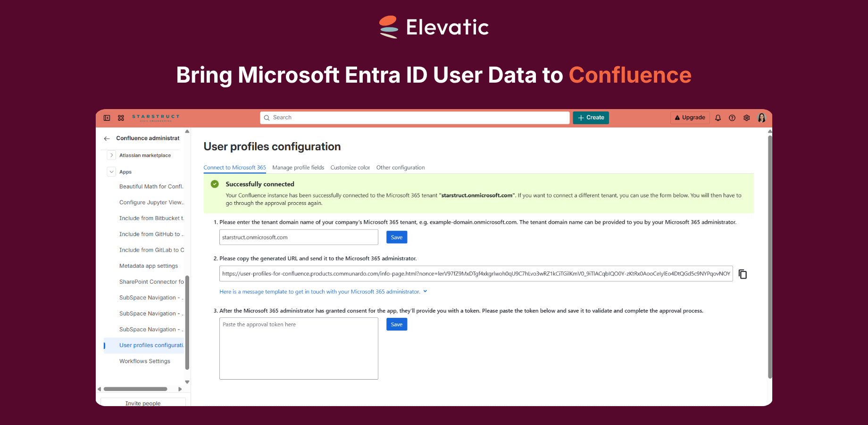This screenshot has width=868, height=425.
Task: Switch to the Manage profile fields tab
Action: [x=298, y=167]
